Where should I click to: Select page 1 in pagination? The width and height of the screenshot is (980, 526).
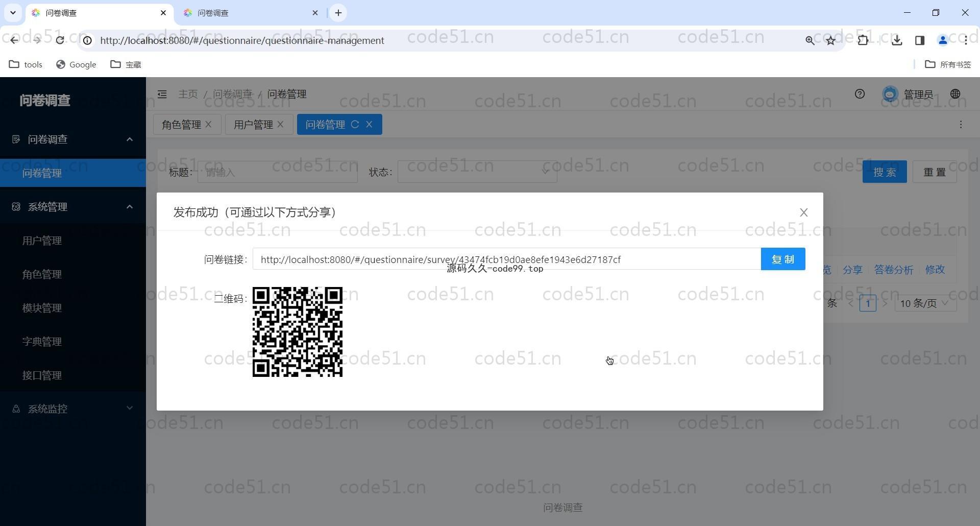click(x=868, y=303)
